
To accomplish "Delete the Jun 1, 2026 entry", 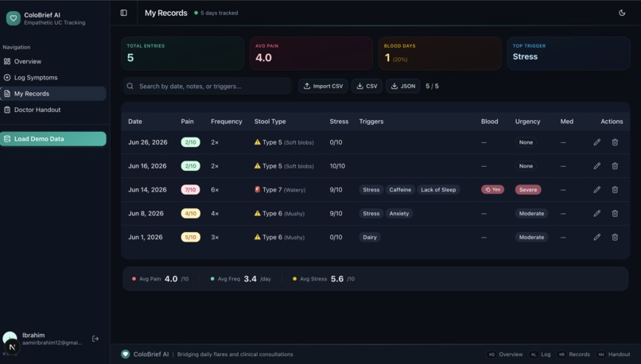I will [615, 237].
